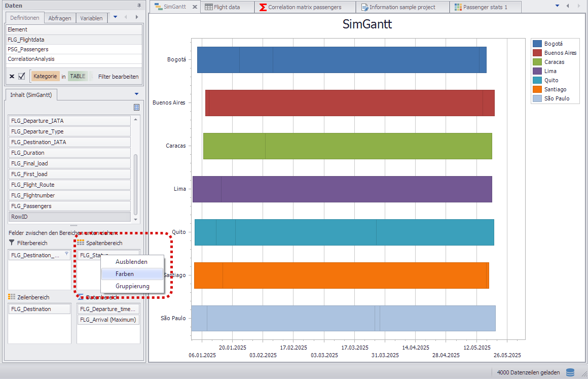Click the Zeilenbereich grid icon
The width and height of the screenshot is (588, 379).
pos(12,297)
